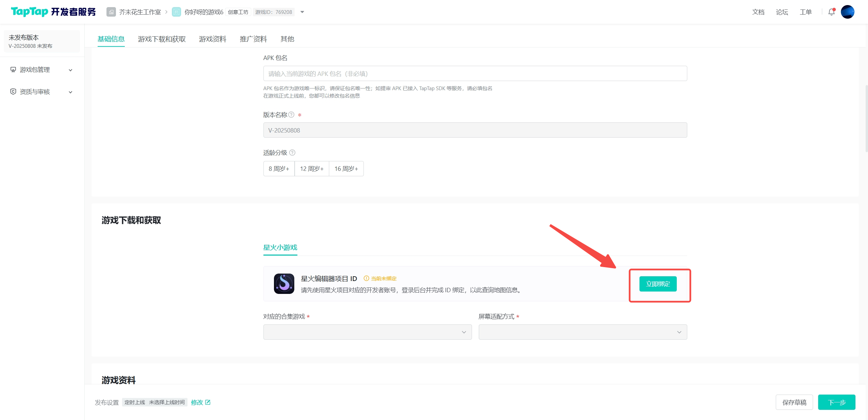Click the help icon next to 版本名称
The image size is (868, 420).
tap(291, 115)
